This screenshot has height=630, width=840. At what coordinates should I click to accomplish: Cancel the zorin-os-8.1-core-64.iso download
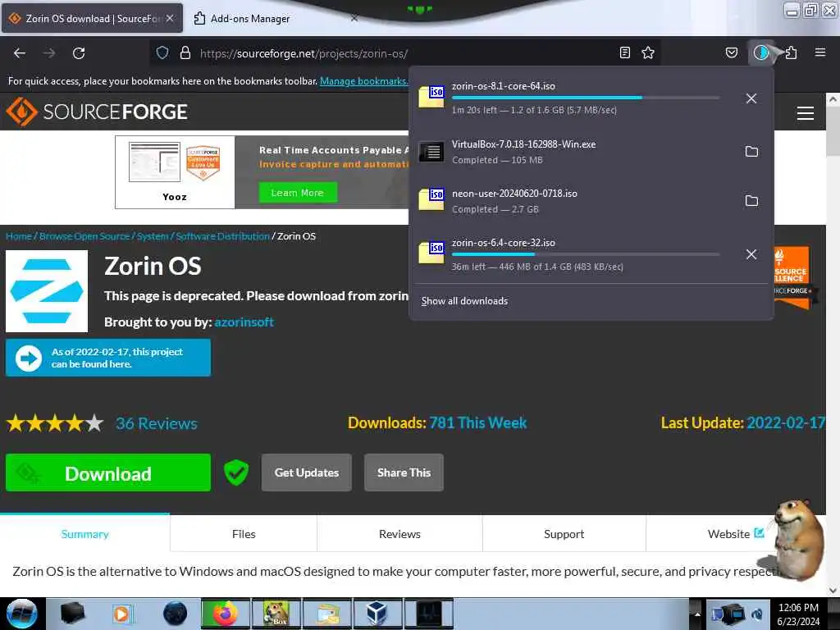point(751,98)
